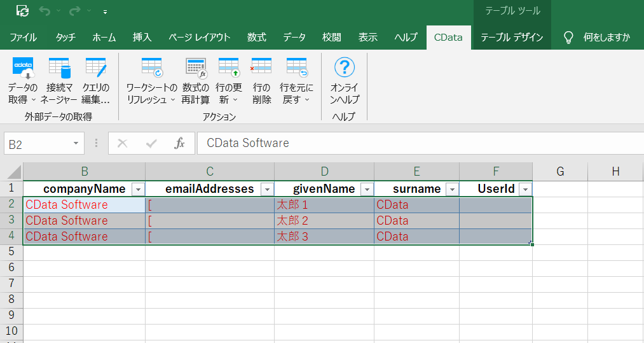Select column D header
This screenshot has width=644, height=343.
pyautogui.click(x=324, y=172)
